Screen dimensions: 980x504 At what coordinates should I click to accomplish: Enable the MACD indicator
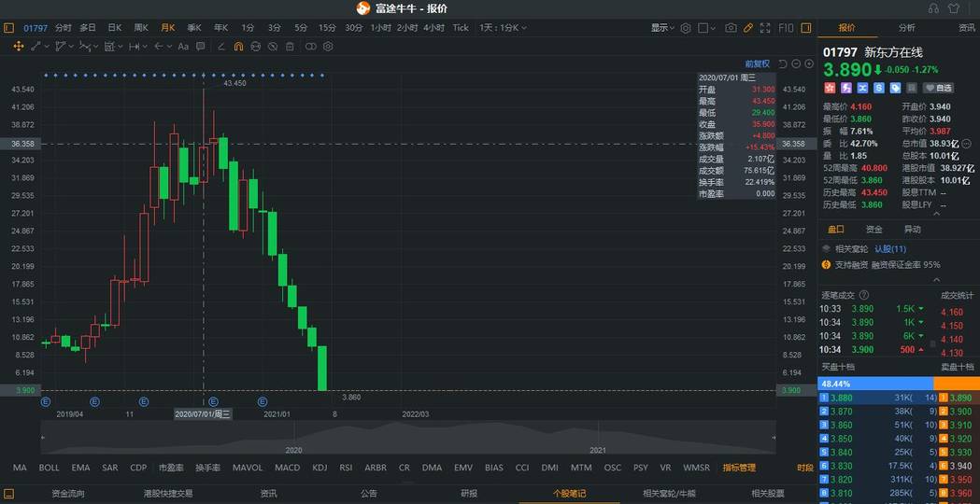288,468
